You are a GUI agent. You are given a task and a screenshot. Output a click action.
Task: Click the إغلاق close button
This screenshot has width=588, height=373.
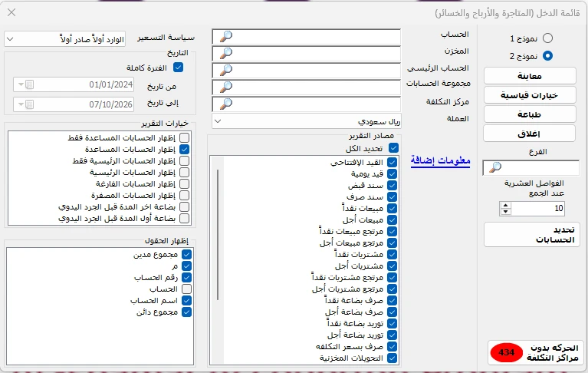coord(530,134)
